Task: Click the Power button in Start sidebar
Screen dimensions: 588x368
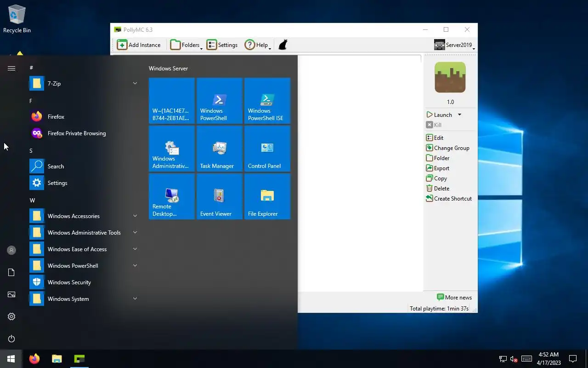Action: click(x=11, y=339)
